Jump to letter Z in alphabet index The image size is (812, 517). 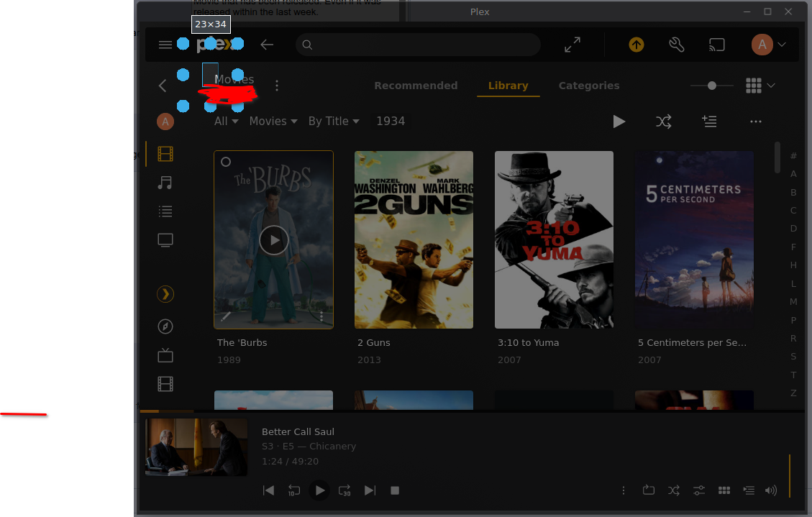coord(793,393)
